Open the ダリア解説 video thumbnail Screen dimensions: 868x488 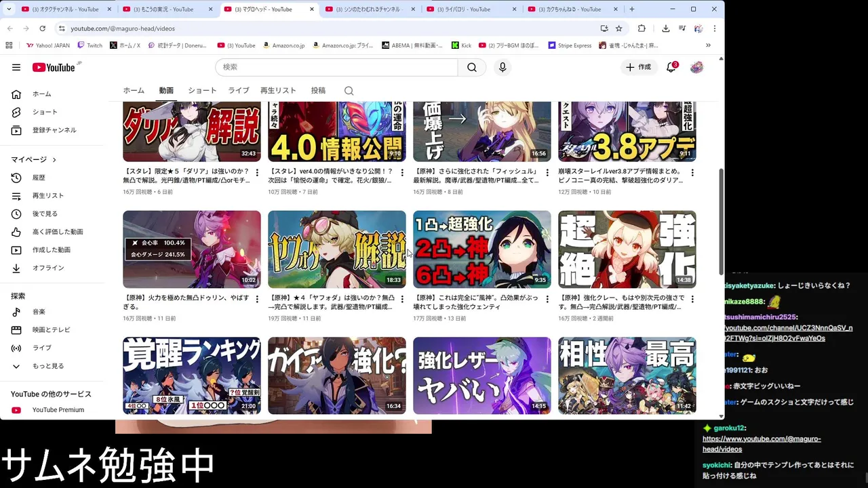[192, 131]
